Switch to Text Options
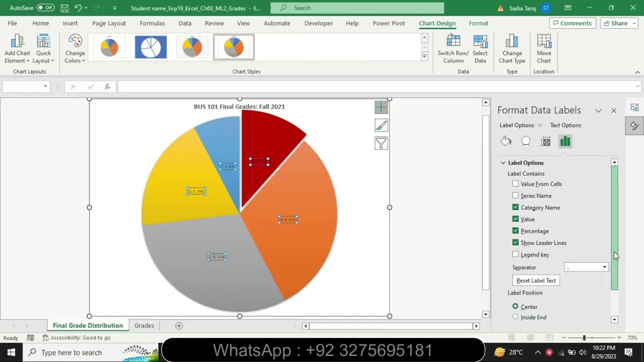644x362 pixels. point(566,125)
